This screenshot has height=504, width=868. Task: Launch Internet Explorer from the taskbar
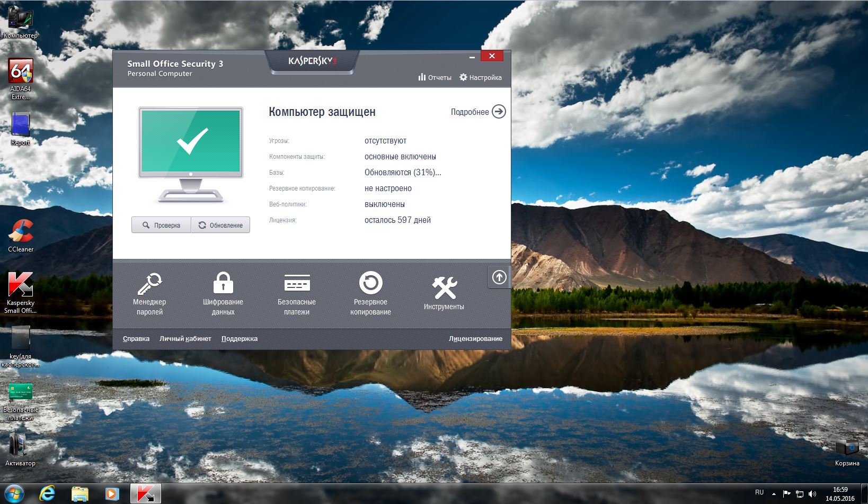pos(48,493)
